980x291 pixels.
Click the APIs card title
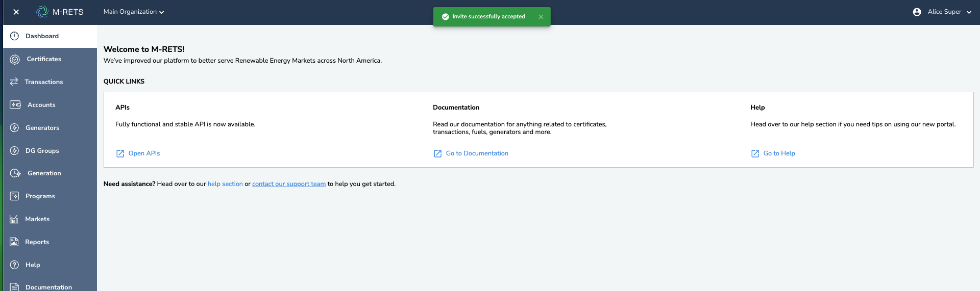pyautogui.click(x=122, y=108)
